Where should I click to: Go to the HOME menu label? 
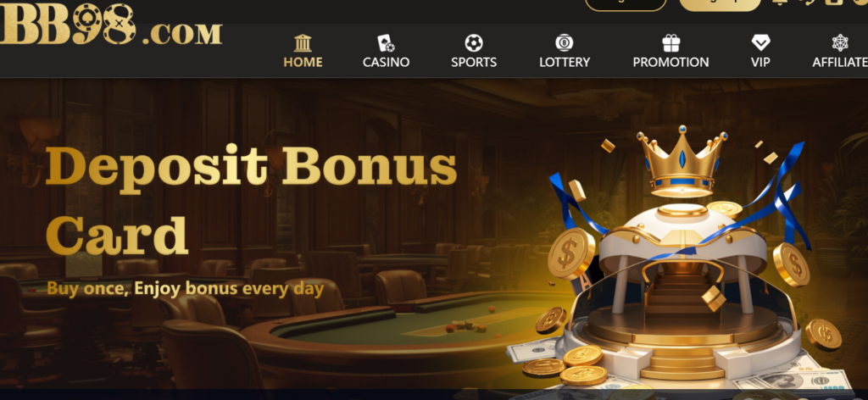coord(303,63)
